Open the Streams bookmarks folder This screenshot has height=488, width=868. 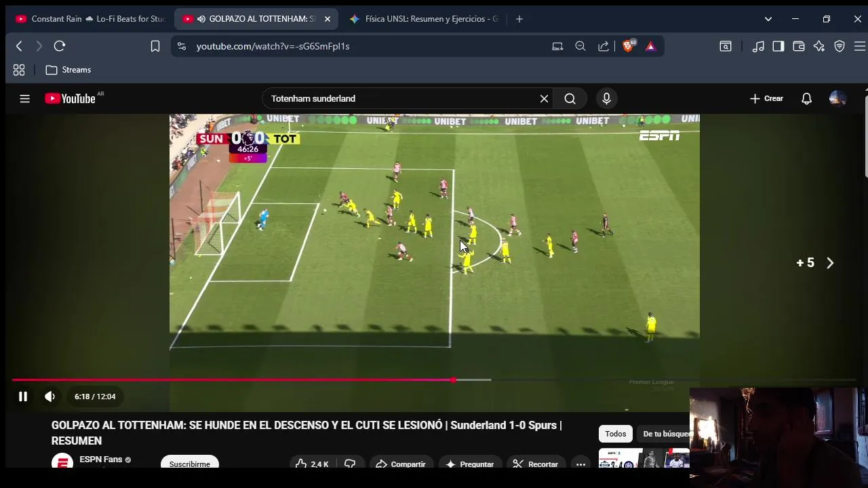pyautogui.click(x=68, y=70)
